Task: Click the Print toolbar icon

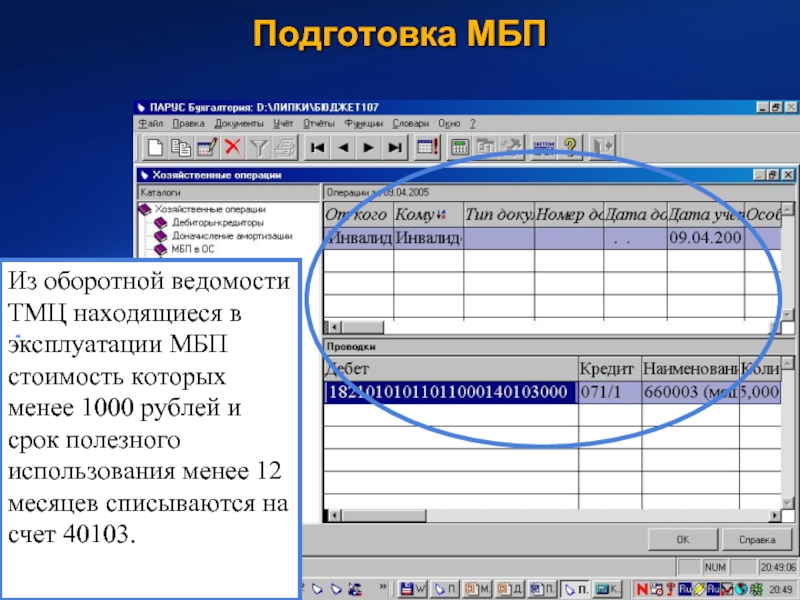Action: [285, 147]
